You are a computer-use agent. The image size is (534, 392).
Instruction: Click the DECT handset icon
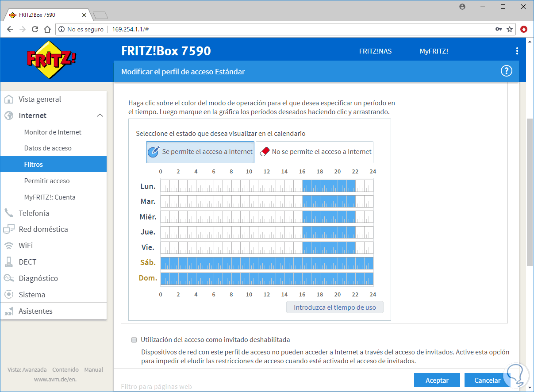[x=8, y=262]
